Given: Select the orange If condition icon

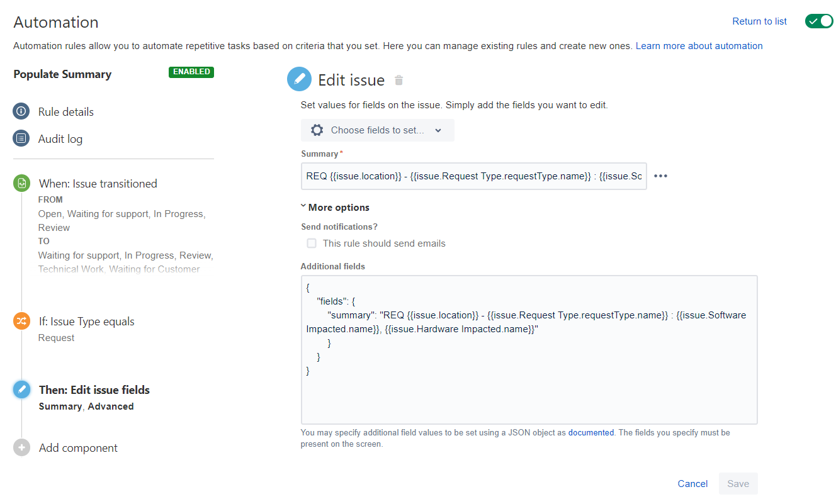Looking at the screenshot, I should 21,321.
